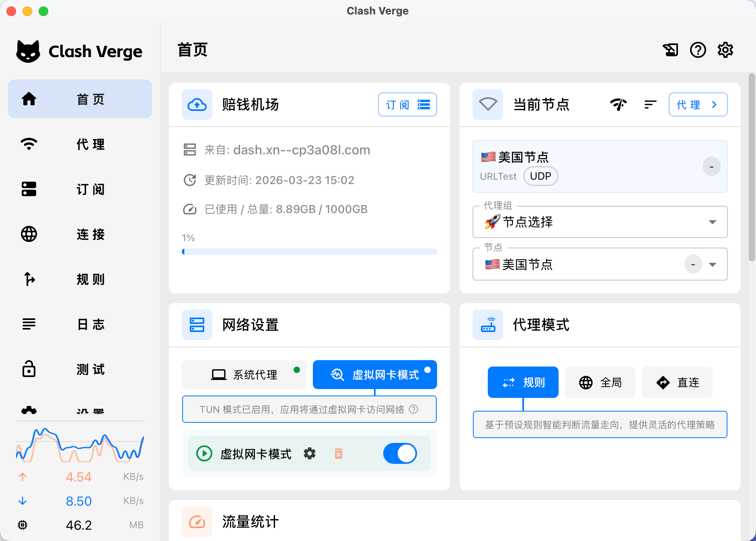756x541 pixels.
Task: Click the upload speed arrow icon
Action: (x=23, y=477)
